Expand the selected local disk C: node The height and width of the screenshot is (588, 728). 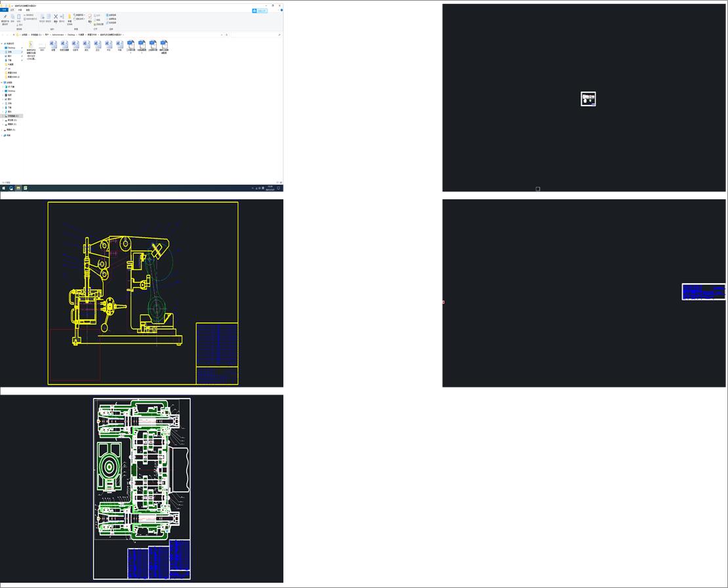pos(3,116)
